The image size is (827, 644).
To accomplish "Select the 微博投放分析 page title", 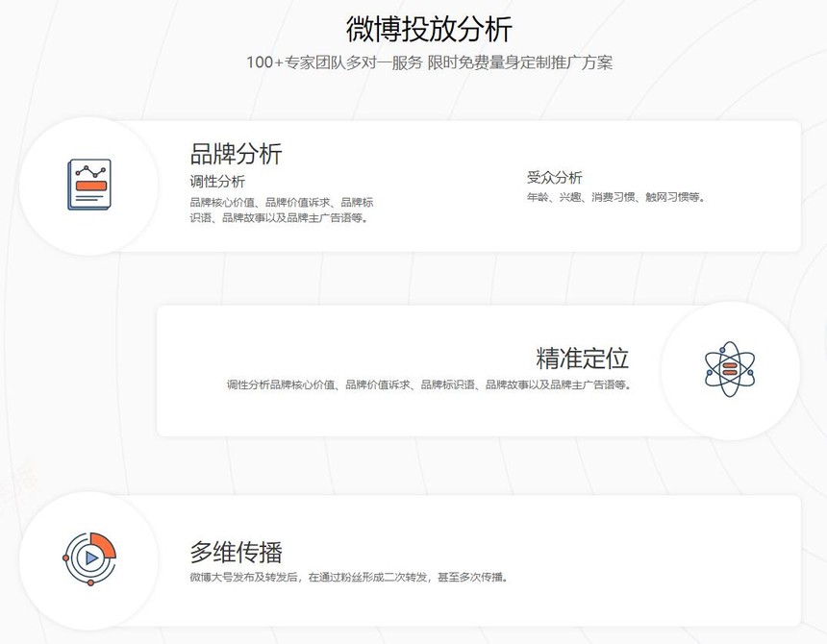I will [429, 29].
